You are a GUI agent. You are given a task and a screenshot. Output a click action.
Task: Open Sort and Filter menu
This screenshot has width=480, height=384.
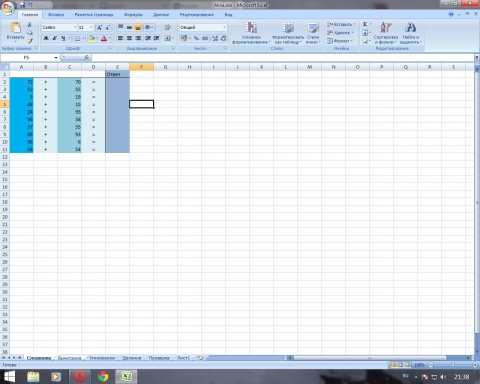point(386,33)
